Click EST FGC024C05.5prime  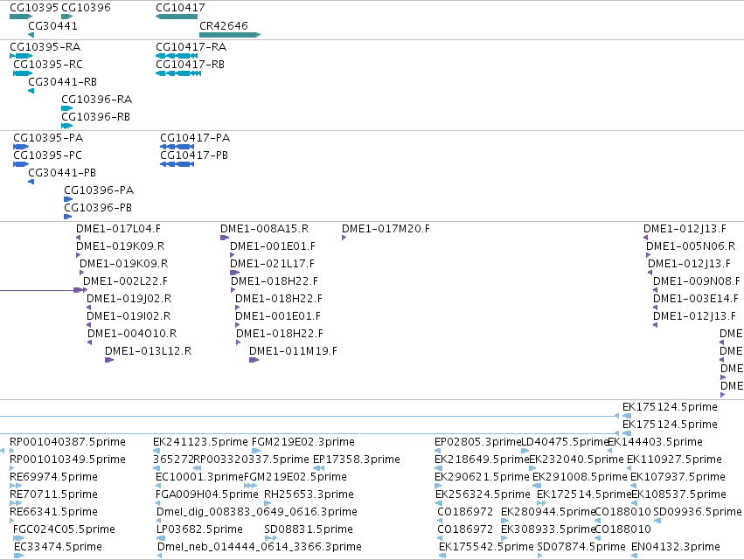pos(64,529)
